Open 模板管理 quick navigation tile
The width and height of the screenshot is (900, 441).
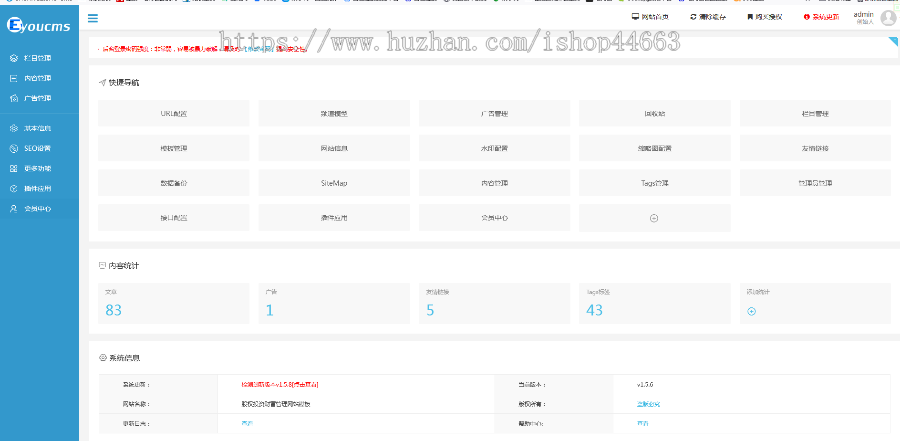173,148
